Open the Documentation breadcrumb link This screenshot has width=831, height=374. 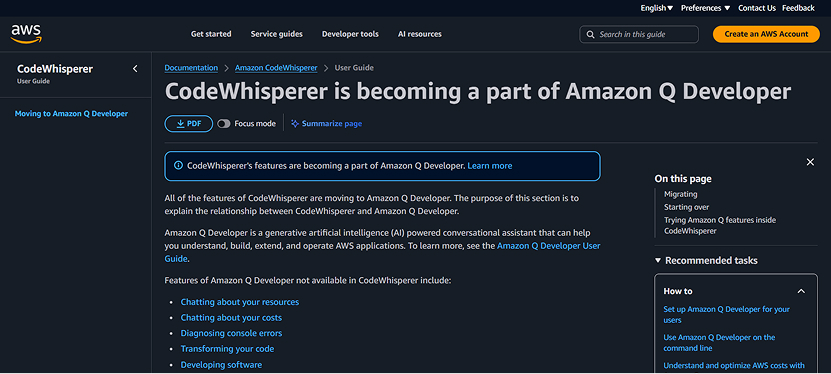(x=191, y=68)
